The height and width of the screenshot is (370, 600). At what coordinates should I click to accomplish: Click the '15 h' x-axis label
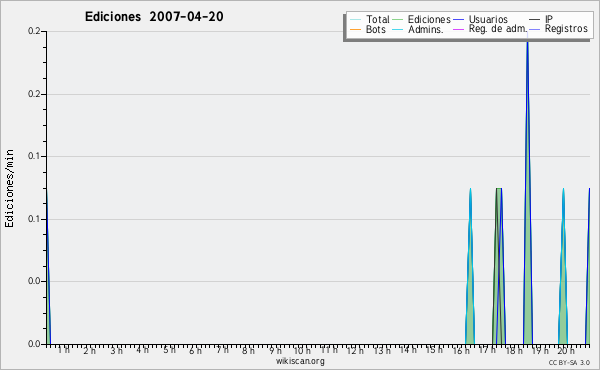pos(434,350)
